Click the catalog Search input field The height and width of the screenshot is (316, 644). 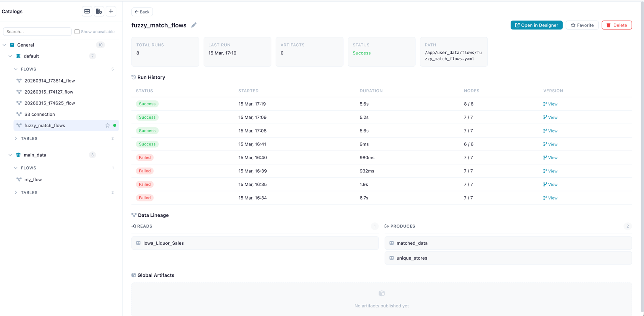pos(37,32)
